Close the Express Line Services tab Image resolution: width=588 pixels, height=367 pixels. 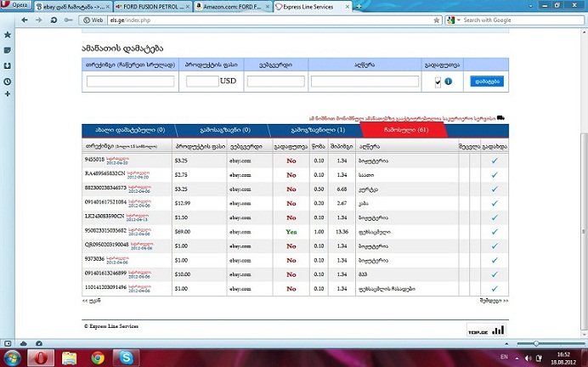click(x=347, y=7)
